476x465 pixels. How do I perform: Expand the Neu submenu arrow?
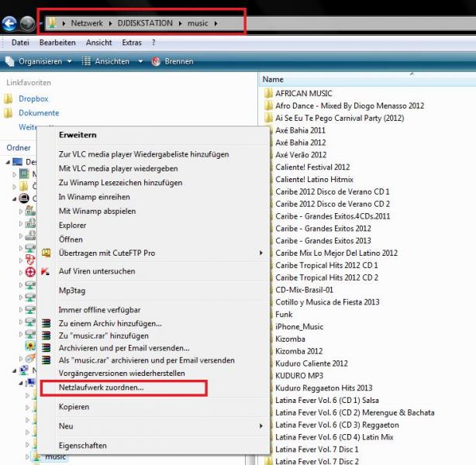(x=261, y=426)
